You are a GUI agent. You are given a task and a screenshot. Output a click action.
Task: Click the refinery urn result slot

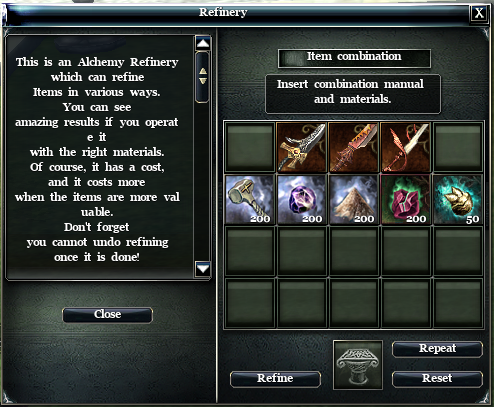(x=358, y=365)
